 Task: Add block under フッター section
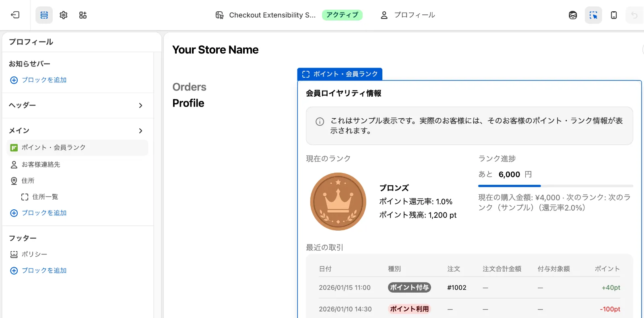pos(38,271)
